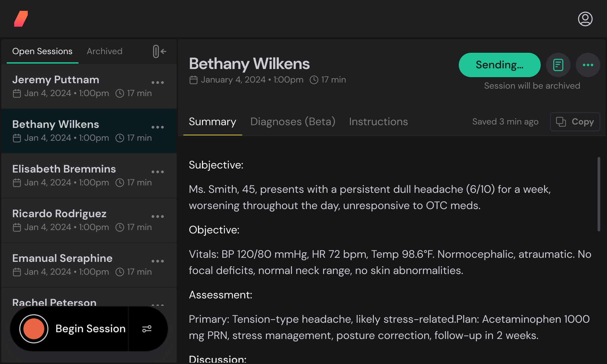Select the Bethany Wilkens session entry
The width and height of the screenshot is (607, 364).
tap(68, 131)
